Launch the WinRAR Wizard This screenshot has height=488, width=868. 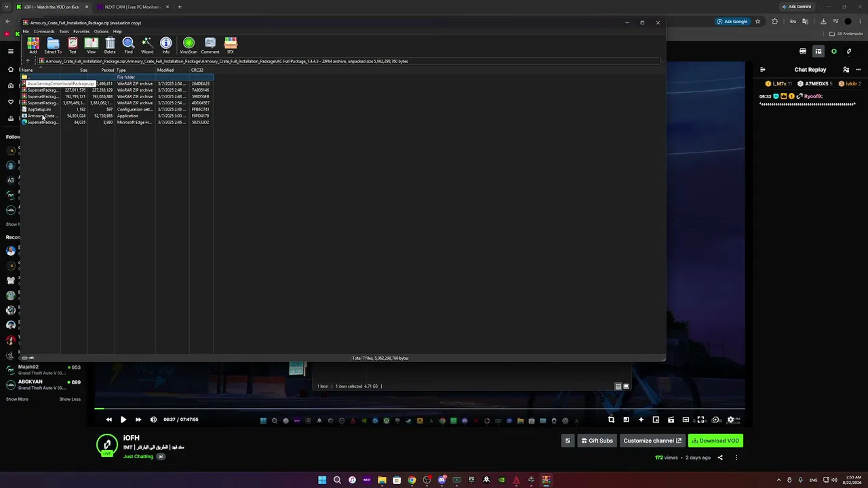[147, 45]
